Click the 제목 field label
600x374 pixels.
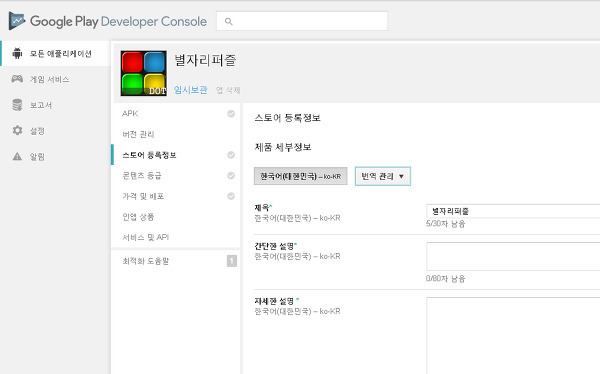pyautogui.click(x=263, y=207)
